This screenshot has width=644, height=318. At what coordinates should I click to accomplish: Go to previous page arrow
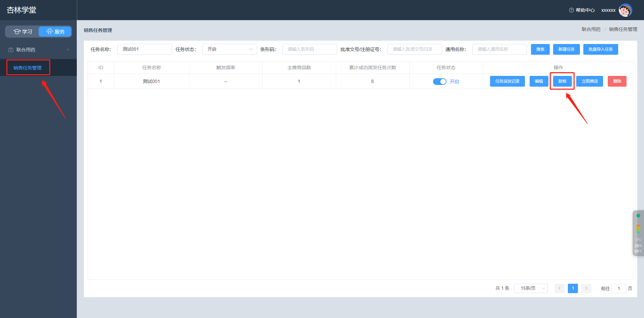pos(559,288)
